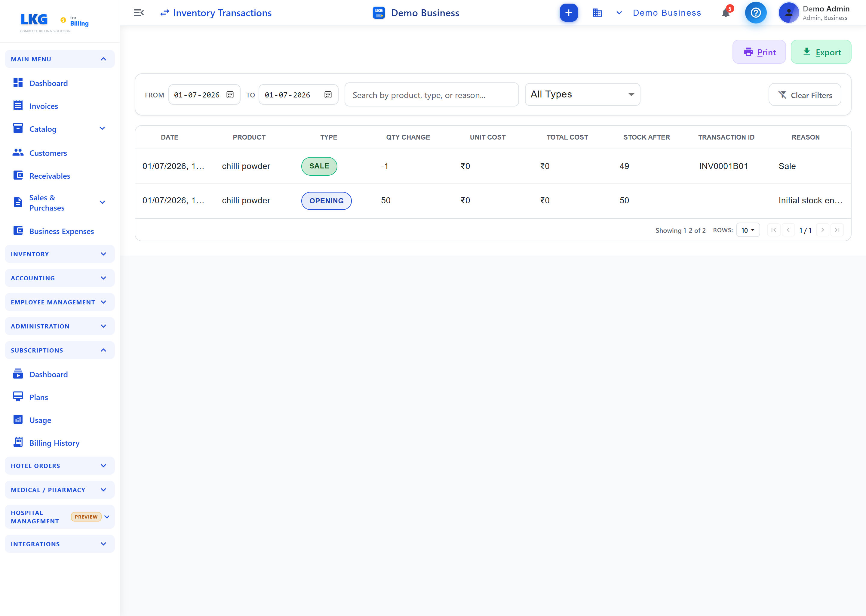
Task: Collapse sidebar using the hamburger menu icon
Action: (x=139, y=13)
